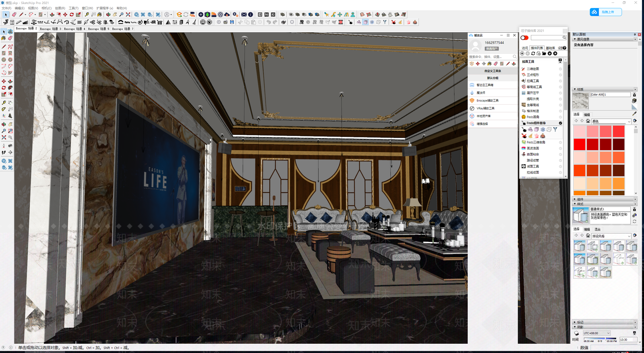Toggle the checkmark for 二维绘图 plugin
644x353 pixels.
coord(560,69)
